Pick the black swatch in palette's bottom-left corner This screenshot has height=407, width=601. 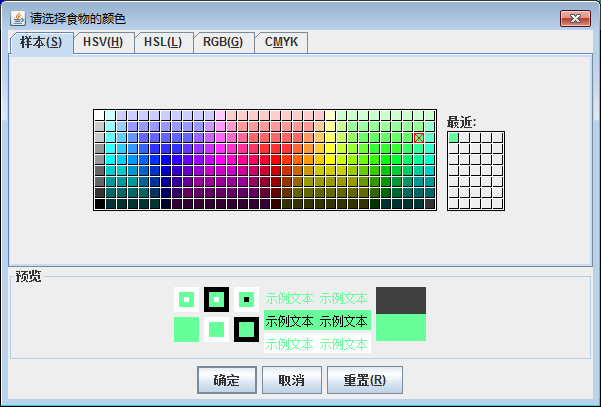coord(100,204)
